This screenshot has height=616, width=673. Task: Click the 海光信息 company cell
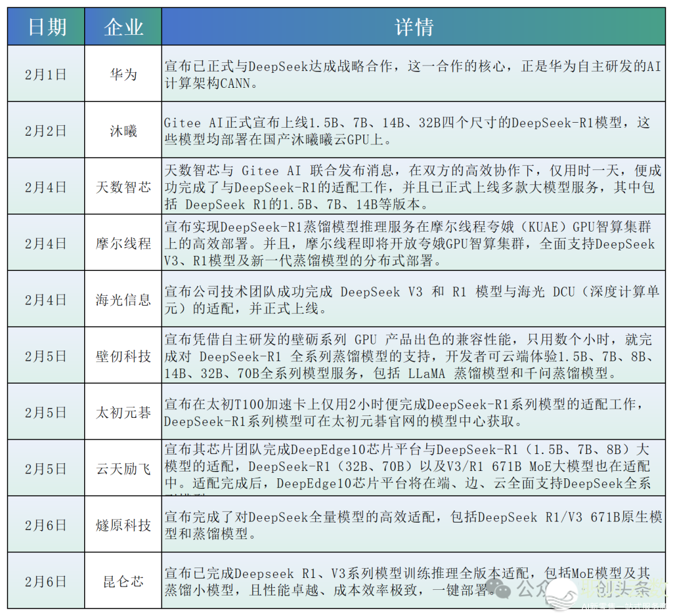point(123,300)
